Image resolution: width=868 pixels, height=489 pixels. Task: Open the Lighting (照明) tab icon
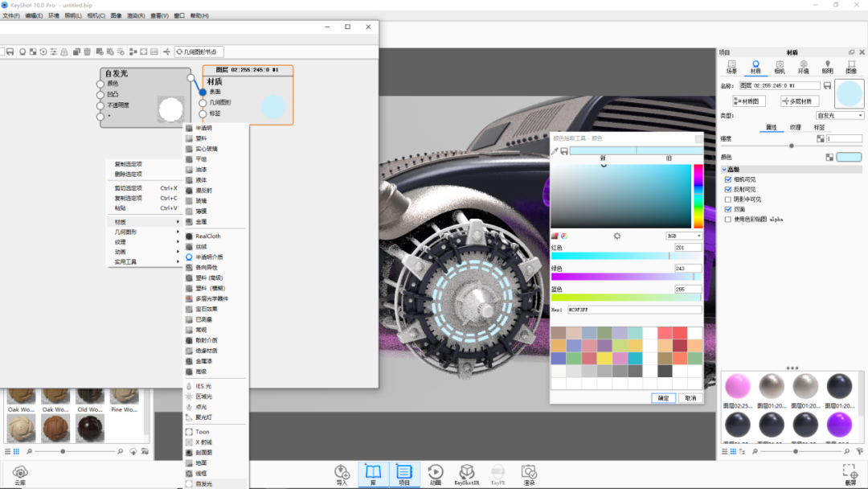pyautogui.click(x=827, y=67)
